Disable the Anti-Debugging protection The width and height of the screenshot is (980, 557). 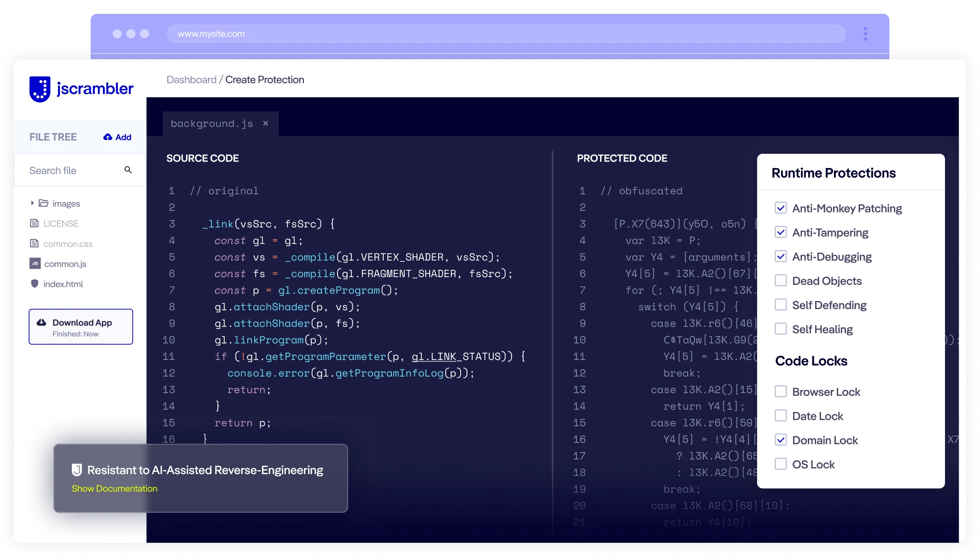click(x=781, y=256)
